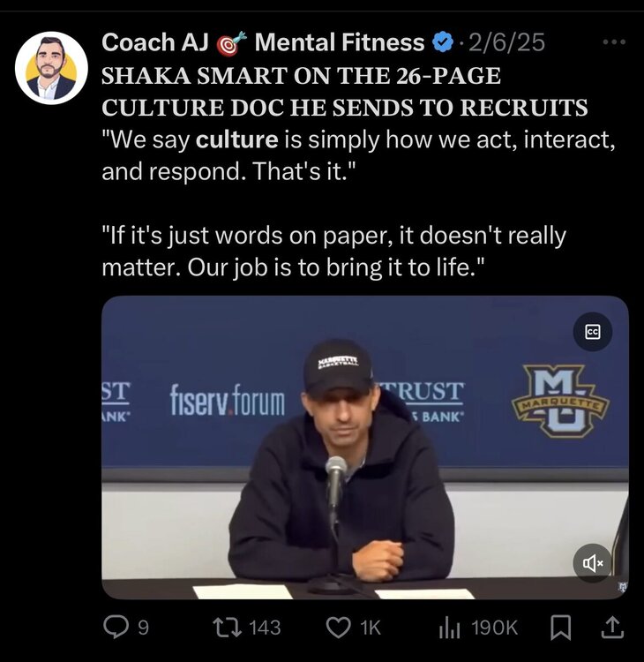Image resolution: width=644 pixels, height=662 pixels.
Task: Open the post's three-dot more menu
Action: click(612, 41)
